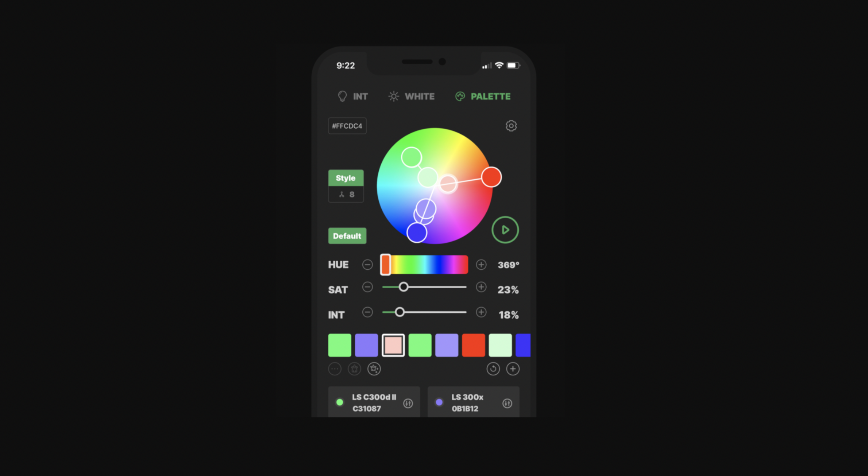Tap the more options icon left of swatches

click(335, 369)
